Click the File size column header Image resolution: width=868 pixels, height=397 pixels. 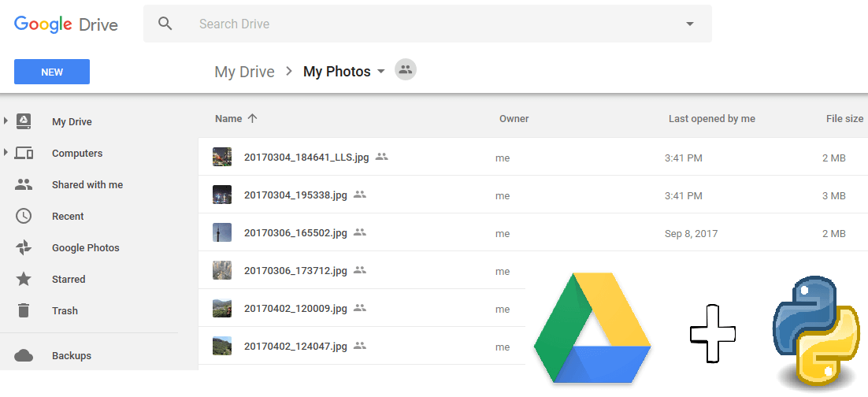pos(844,118)
